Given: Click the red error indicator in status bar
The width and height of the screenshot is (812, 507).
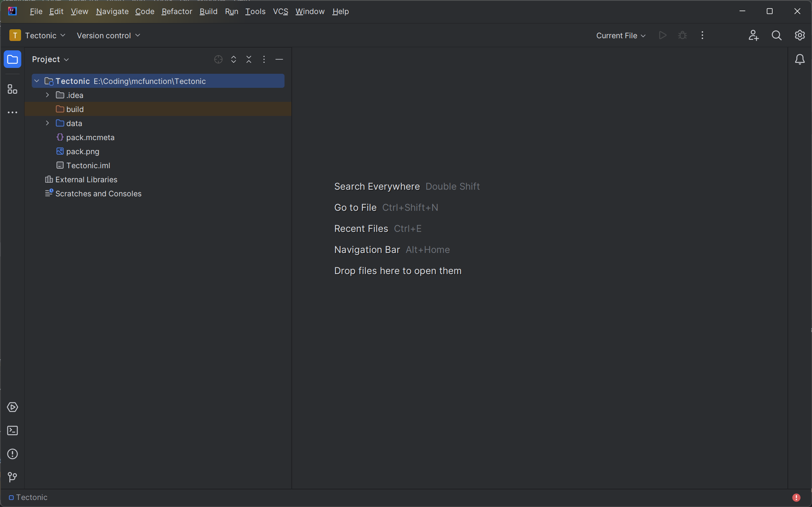Looking at the screenshot, I should [x=796, y=497].
